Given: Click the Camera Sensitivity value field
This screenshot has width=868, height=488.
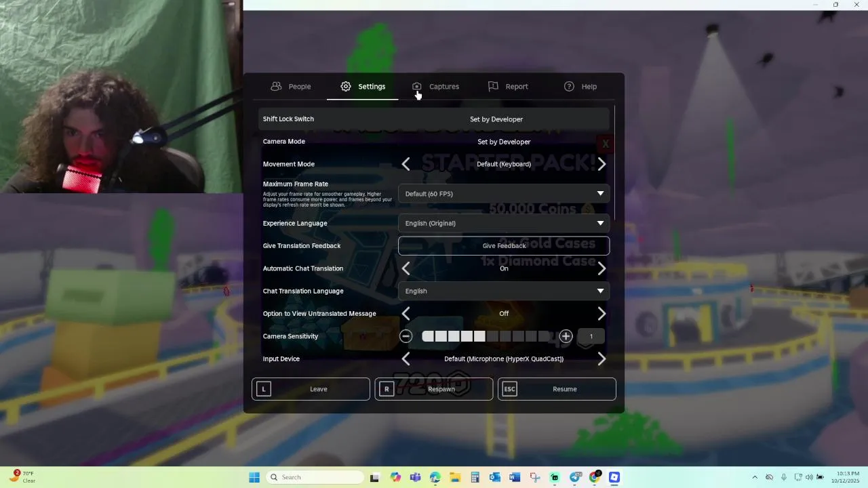Looking at the screenshot, I should coord(591,336).
